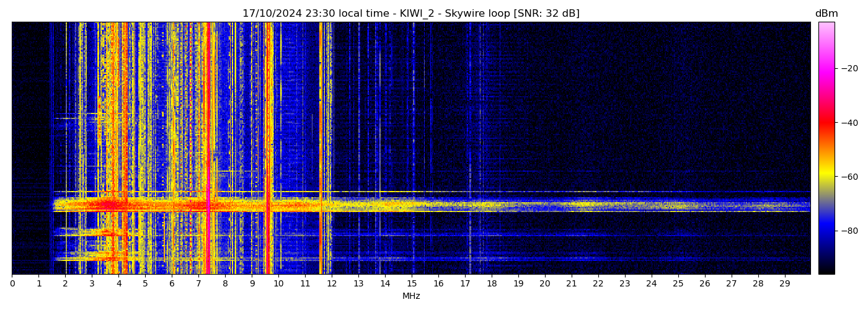Click the faint vertical line near 17.2 MHz
This screenshot has height=310, width=868.
point(470,124)
